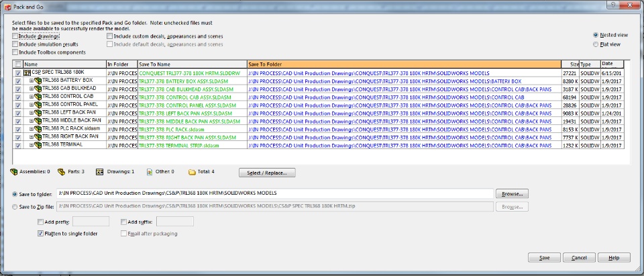644x276 pixels.
Task: Click the TRL368 CONTROL CAB assembly icon
Action: point(38,97)
